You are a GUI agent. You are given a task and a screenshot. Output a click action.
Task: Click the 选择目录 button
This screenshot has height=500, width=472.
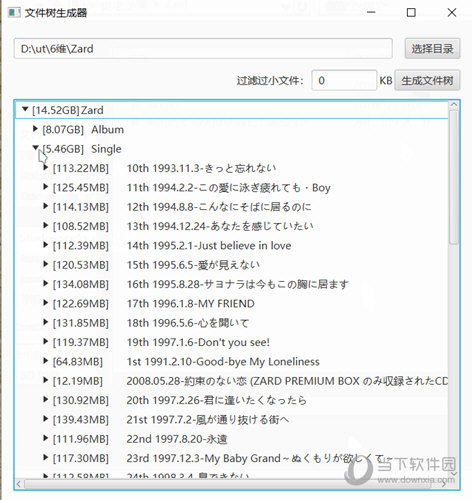click(432, 49)
